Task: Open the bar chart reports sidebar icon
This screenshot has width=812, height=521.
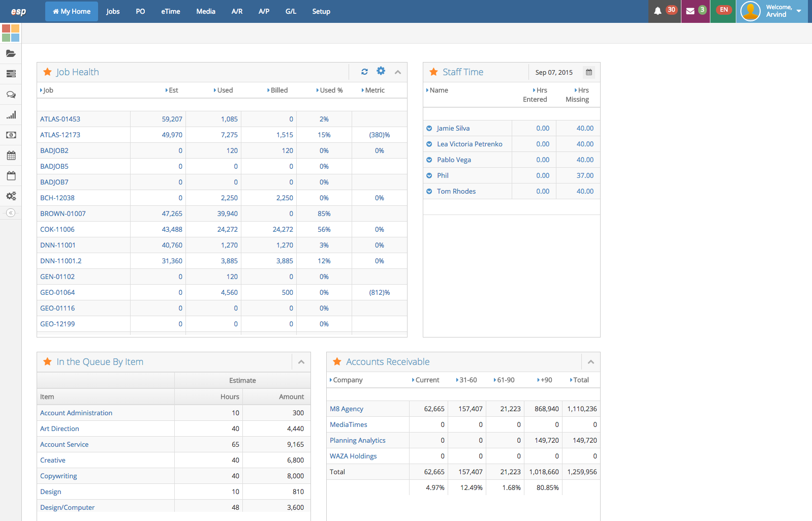Action: 11,115
